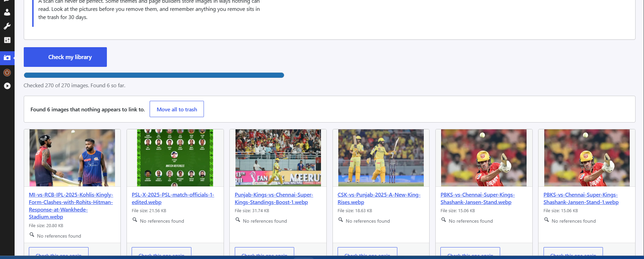Click the collapse menu play-arrow icon
This screenshot has width=644, height=259.
[x=7, y=86]
